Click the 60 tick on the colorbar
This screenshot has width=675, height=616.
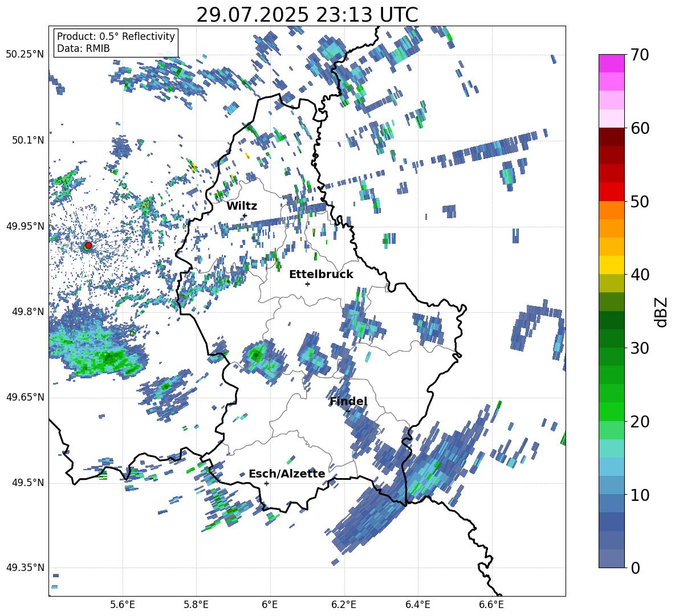pyautogui.click(x=639, y=128)
